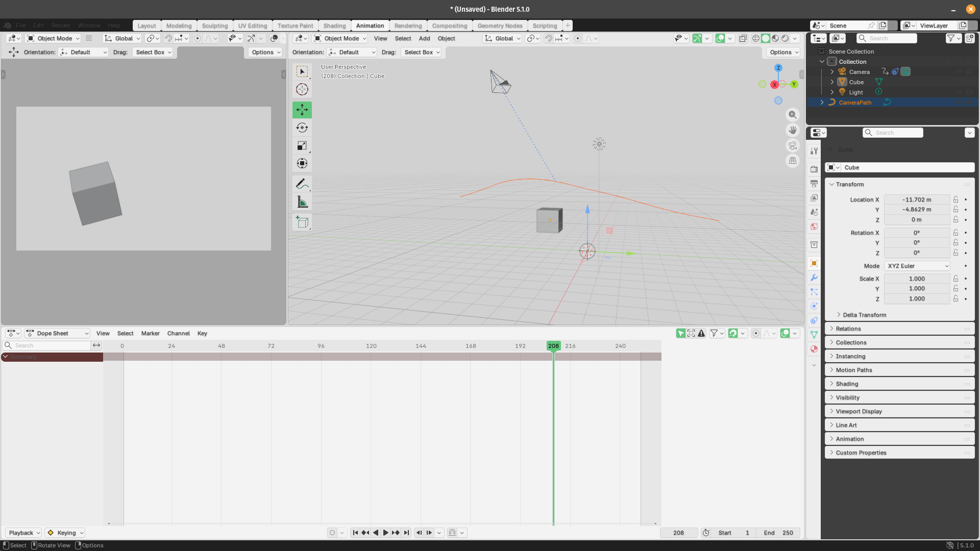Expand the CameraPath item in the outliner

(822, 103)
